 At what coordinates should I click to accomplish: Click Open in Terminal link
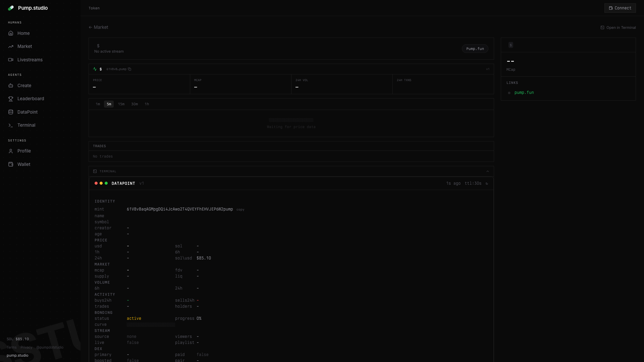[x=618, y=27]
